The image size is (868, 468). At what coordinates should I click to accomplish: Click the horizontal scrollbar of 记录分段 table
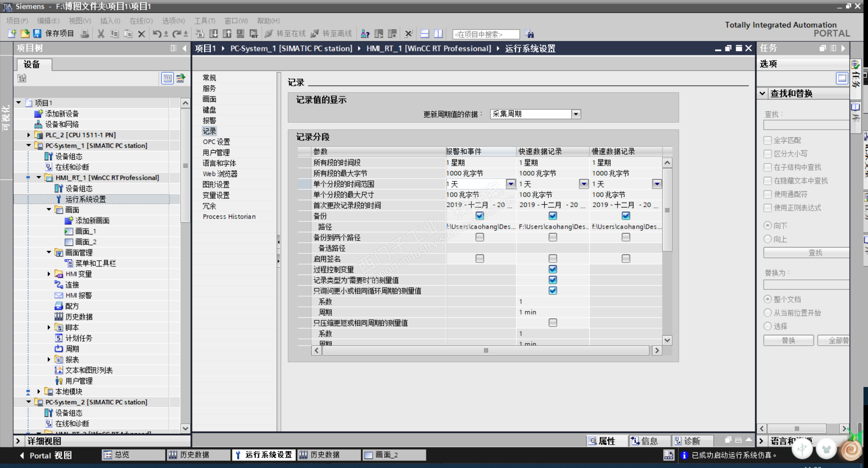pyautogui.click(x=486, y=351)
